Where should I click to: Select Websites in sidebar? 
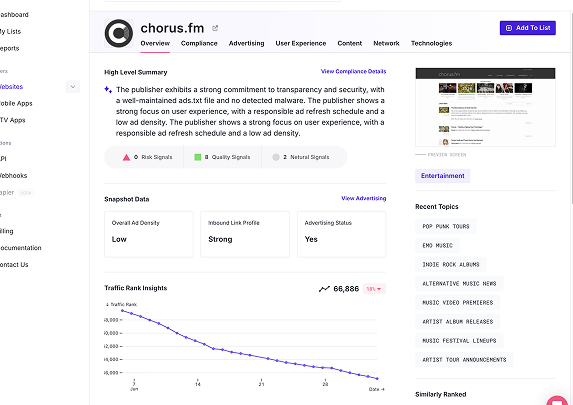(x=11, y=87)
